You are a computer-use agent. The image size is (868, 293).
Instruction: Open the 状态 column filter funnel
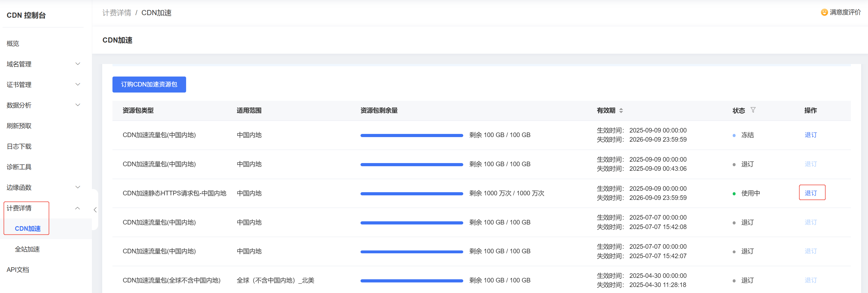753,110
